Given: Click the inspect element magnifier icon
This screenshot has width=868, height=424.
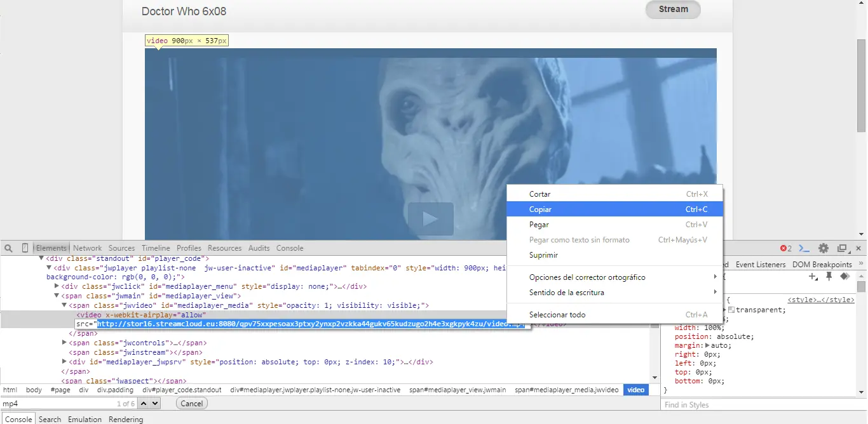Looking at the screenshot, I should click(9, 248).
